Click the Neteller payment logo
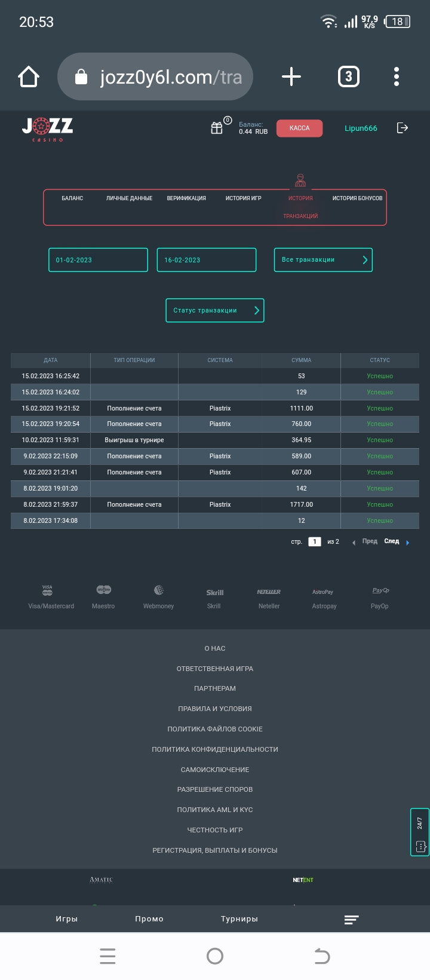Screen dimensions: 430x980 click(269, 592)
